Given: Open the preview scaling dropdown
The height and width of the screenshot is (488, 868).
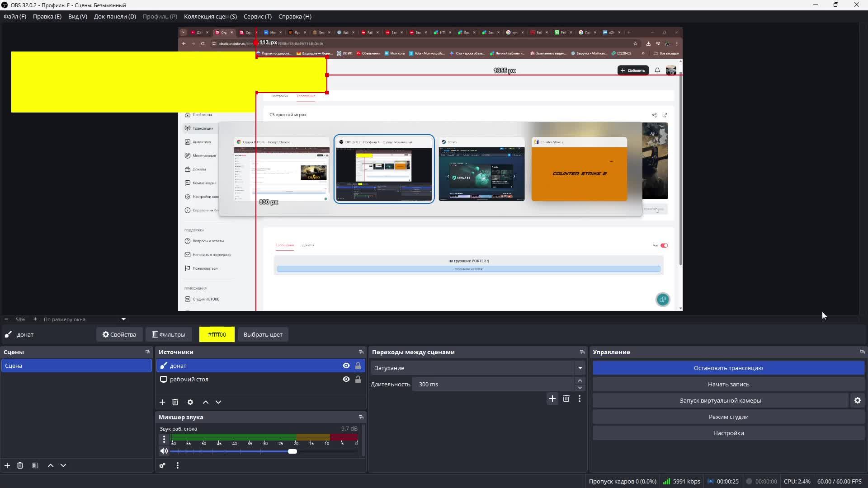Looking at the screenshot, I should point(123,319).
